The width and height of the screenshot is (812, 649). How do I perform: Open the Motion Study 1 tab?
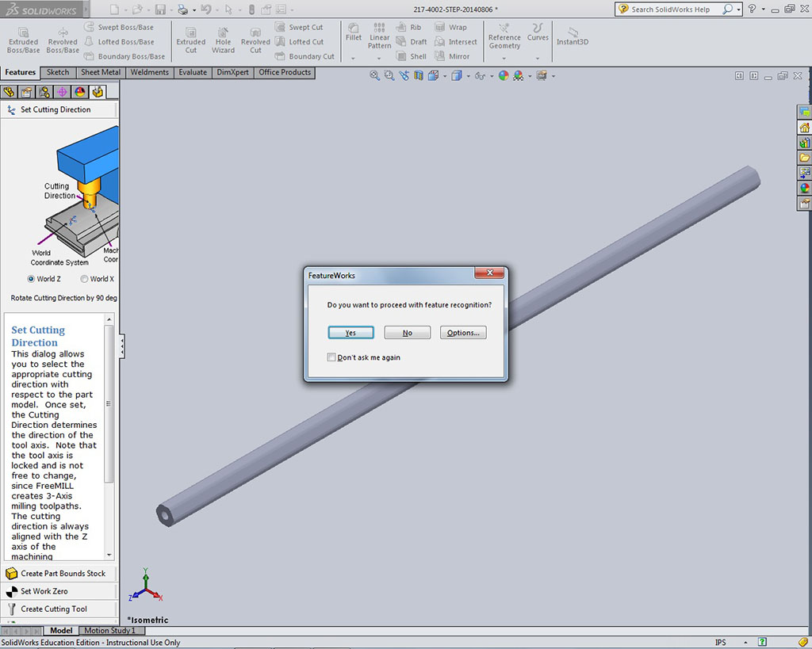[x=109, y=631]
